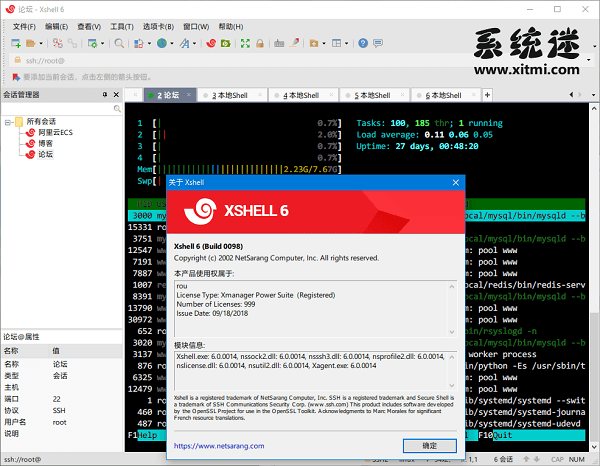The image size is (600, 466).
Task: Pin the 会话管理器 panel
Action: pyautogui.click(x=105, y=95)
